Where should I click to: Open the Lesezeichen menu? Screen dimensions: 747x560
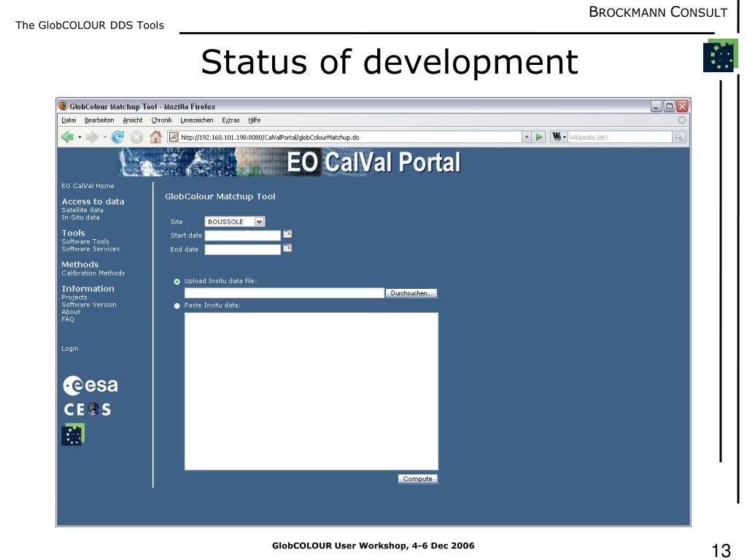click(x=197, y=120)
